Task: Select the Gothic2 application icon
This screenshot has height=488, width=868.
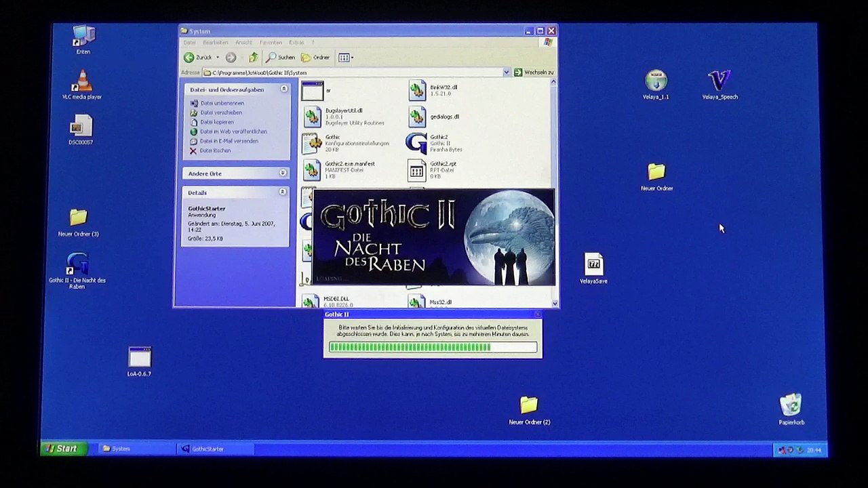Action: [434, 143]
